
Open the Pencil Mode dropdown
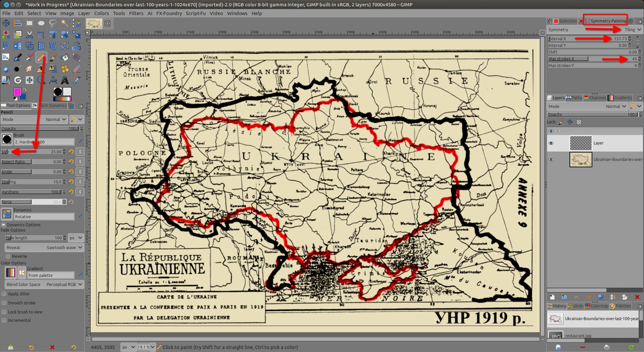click(34, 120)
